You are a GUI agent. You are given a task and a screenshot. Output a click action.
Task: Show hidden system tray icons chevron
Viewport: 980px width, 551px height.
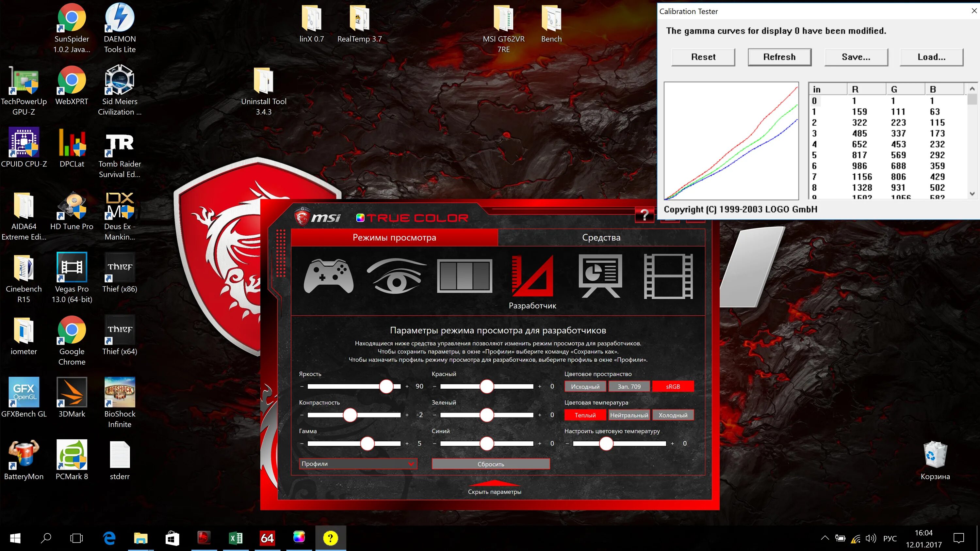tap(825, 538)
